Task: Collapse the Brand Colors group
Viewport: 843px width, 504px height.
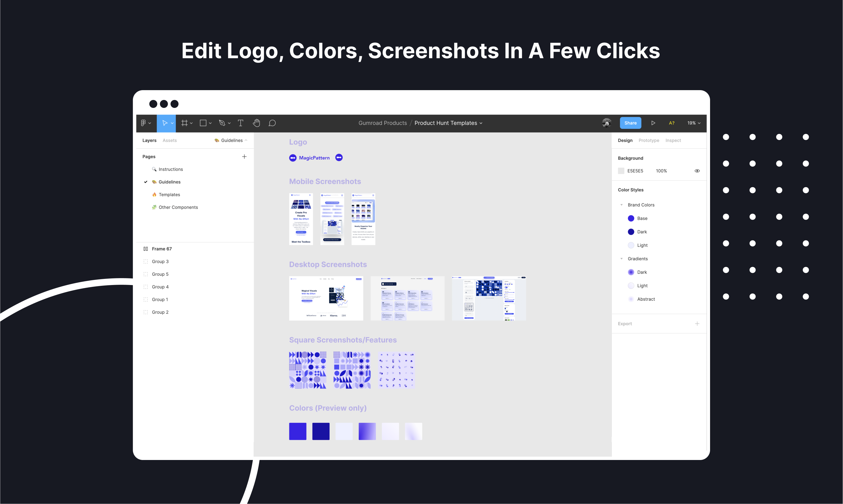Action: pyautogui.click(x=621, y=205)
